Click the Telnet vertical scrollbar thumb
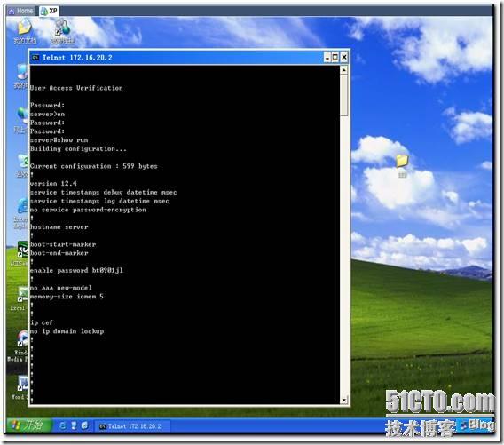 tap(344, 96)
